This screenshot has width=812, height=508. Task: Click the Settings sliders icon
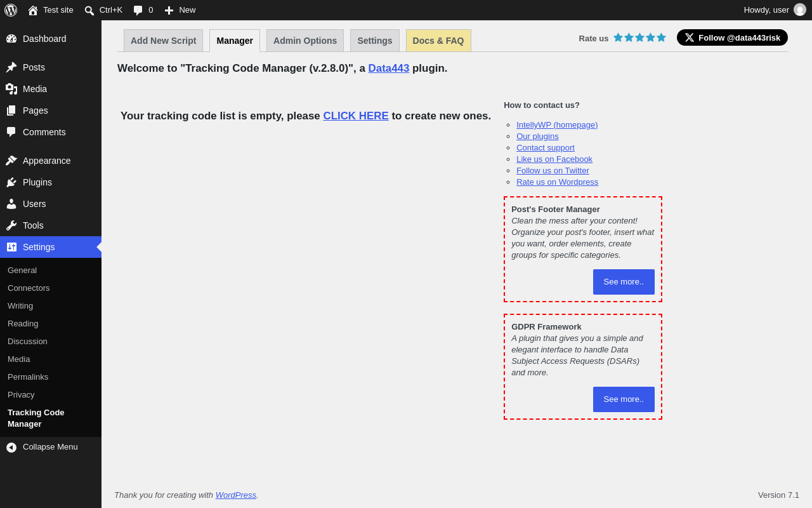pyautogui.click(x=11, y=247)
